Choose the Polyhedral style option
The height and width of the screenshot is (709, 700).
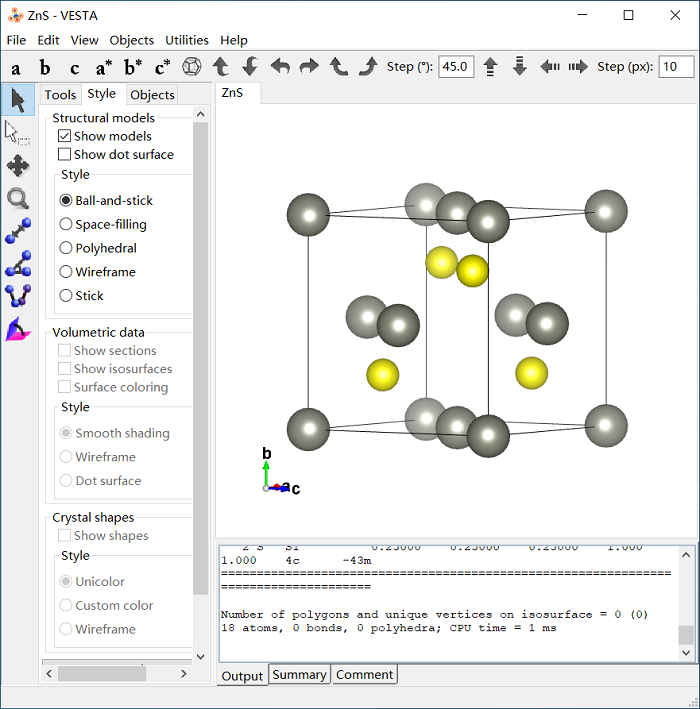click(x=66, y=248)
